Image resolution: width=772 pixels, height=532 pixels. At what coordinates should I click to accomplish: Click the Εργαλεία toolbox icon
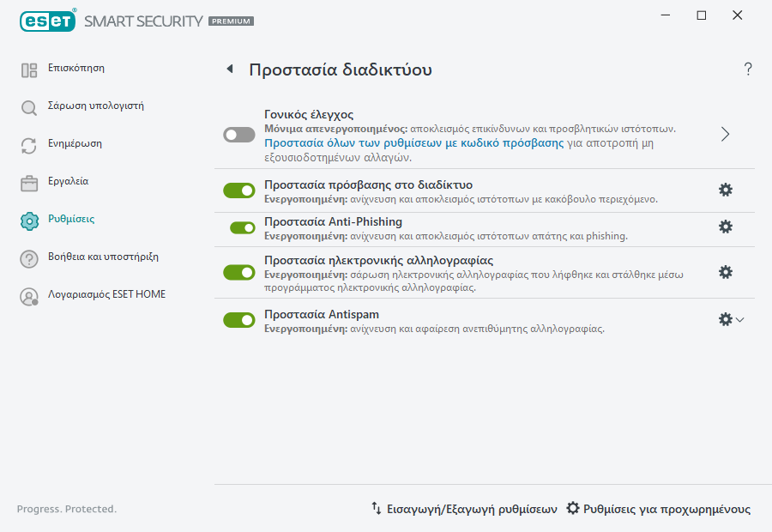[x=28, y=181]
